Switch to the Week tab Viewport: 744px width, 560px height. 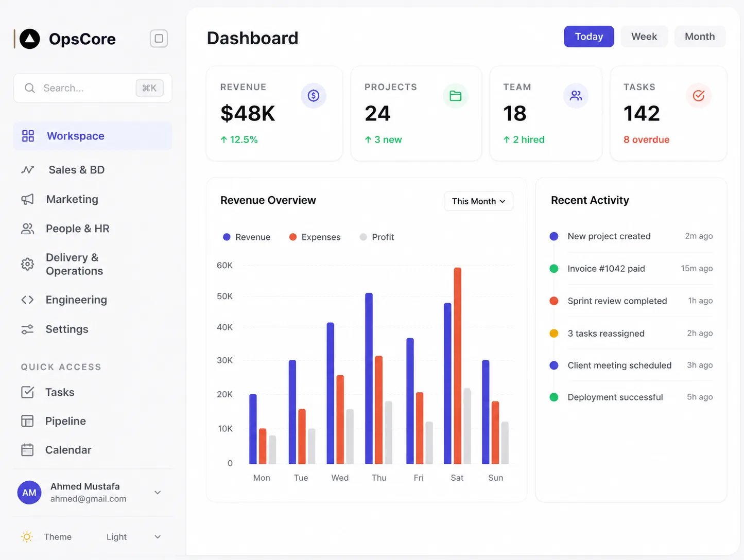point(644,37)
